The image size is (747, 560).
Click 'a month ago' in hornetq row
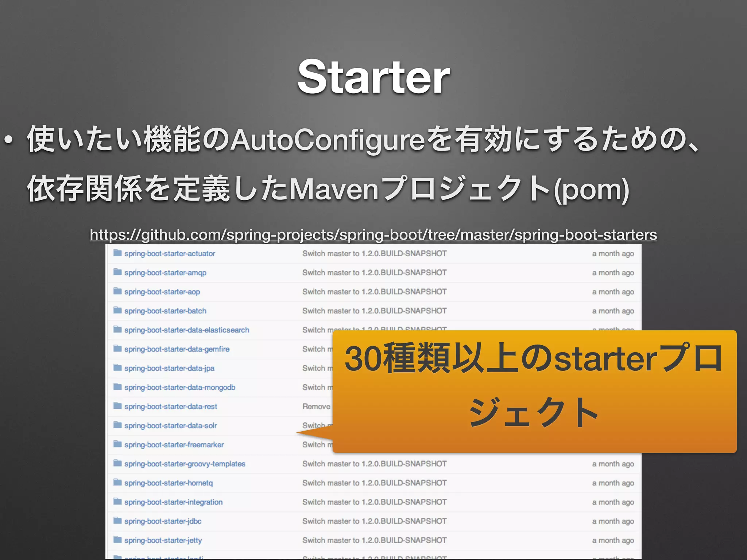click(x=613, y=483)
